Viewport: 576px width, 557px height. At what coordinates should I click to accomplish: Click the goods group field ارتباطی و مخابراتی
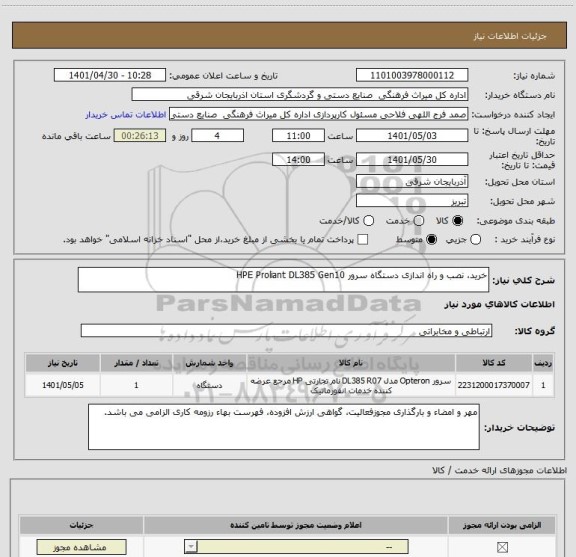coord(286,331)
